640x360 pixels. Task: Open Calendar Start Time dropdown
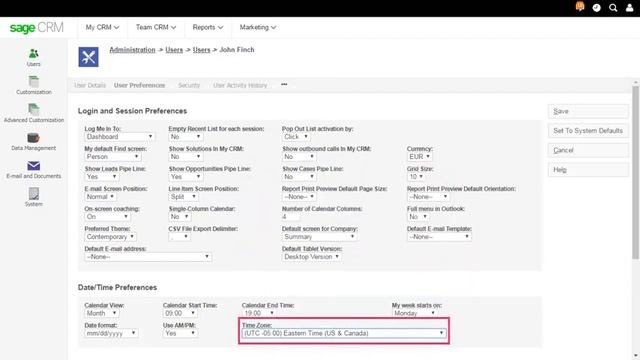(180, 313)
